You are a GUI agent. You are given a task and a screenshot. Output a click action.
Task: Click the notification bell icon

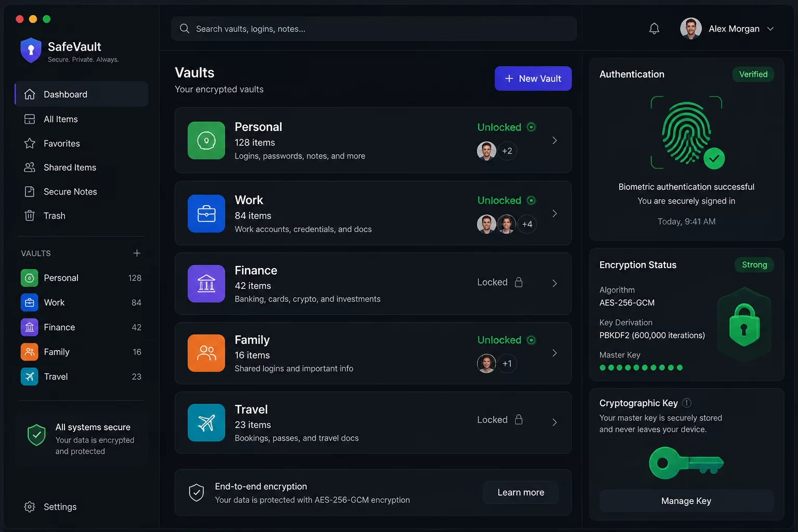pyautogui.click(x=654, y=29)
